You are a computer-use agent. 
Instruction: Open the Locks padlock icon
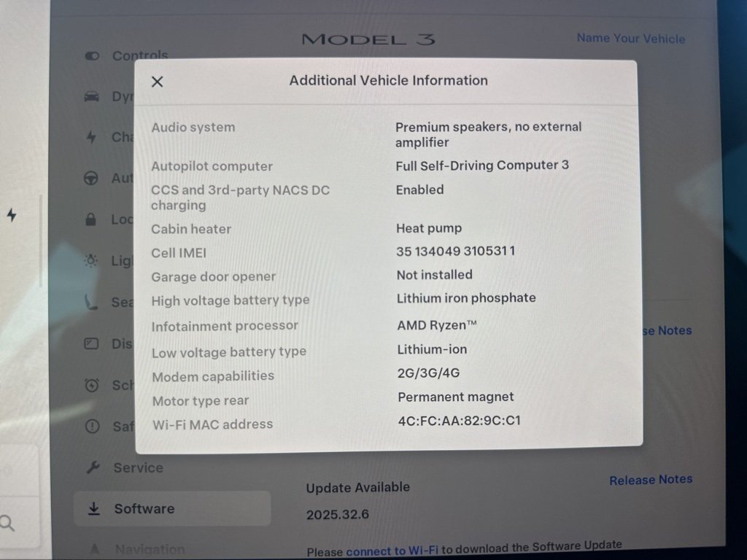coord(90,219)
